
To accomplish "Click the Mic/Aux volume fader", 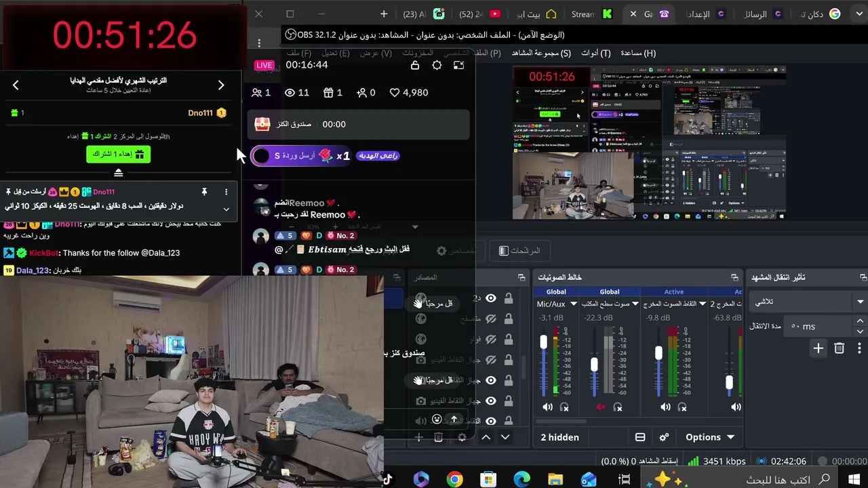I will click(x=543, y=342).
